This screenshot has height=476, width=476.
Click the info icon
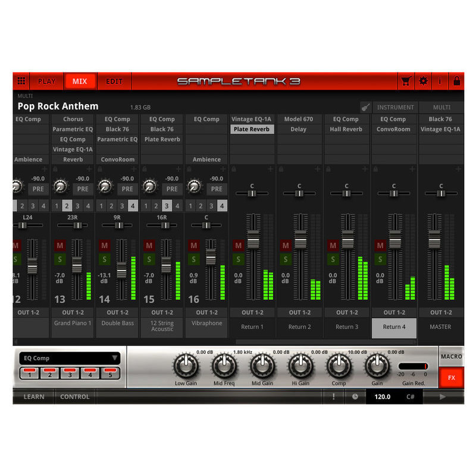click(440, 81)
